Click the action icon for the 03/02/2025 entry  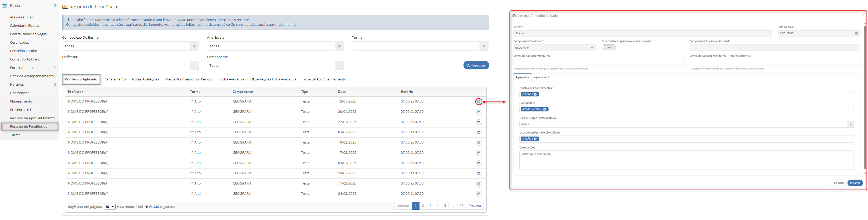point(479,132)
